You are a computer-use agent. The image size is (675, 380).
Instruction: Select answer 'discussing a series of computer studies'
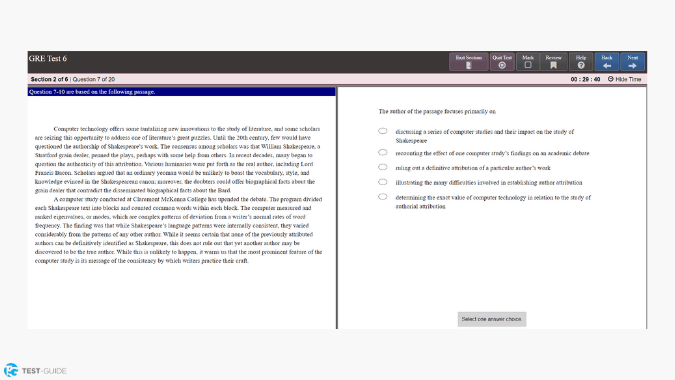(x=383, y=131)
